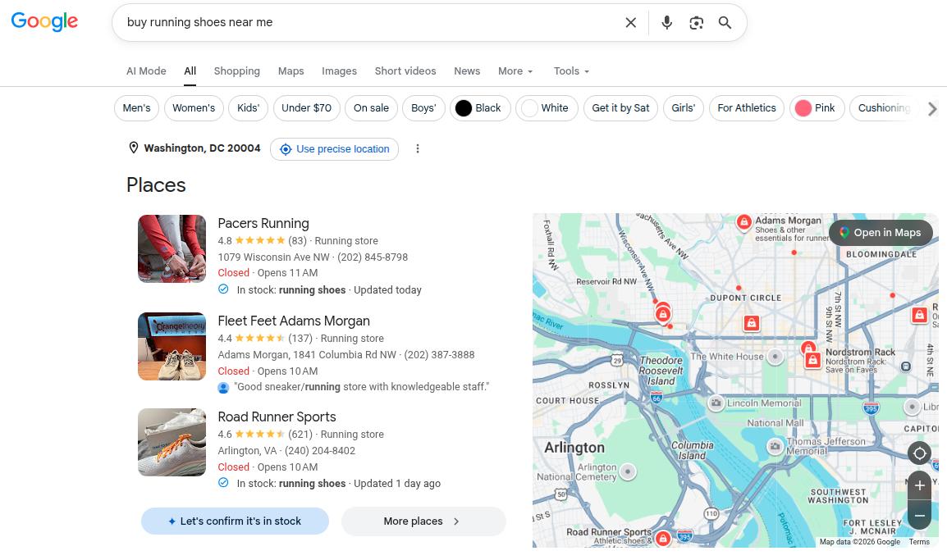Zoom in the map with plus button
This screenshot has width=947, height=560.
point(919,485)
